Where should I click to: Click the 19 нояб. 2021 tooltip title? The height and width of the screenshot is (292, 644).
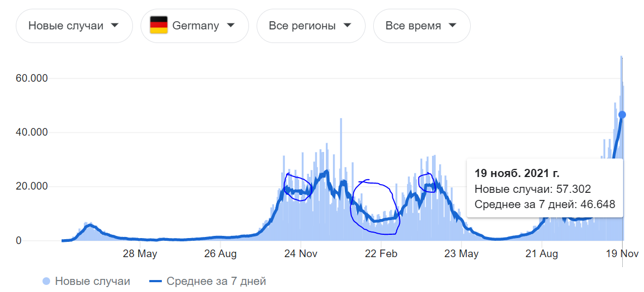click(x=517, y=173)
